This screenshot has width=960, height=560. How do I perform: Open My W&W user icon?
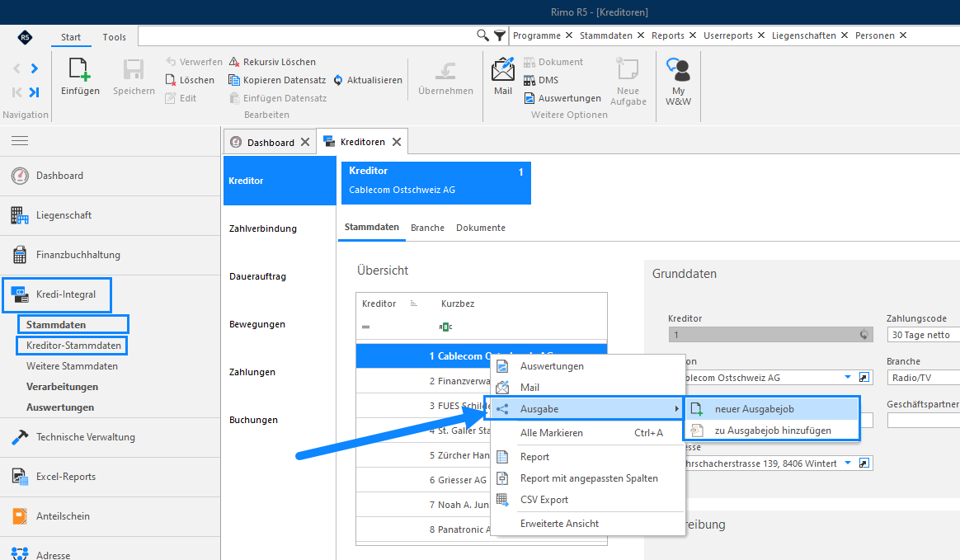679,70
